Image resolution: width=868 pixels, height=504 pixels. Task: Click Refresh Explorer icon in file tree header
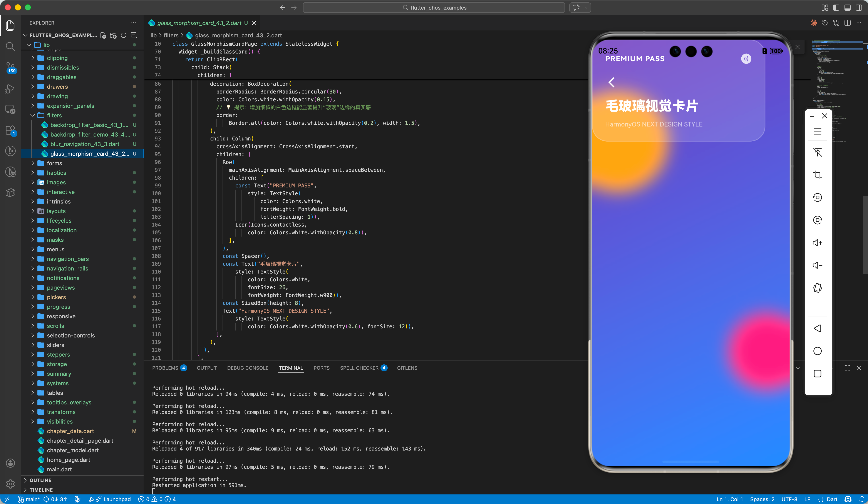[x=123, y=35]
